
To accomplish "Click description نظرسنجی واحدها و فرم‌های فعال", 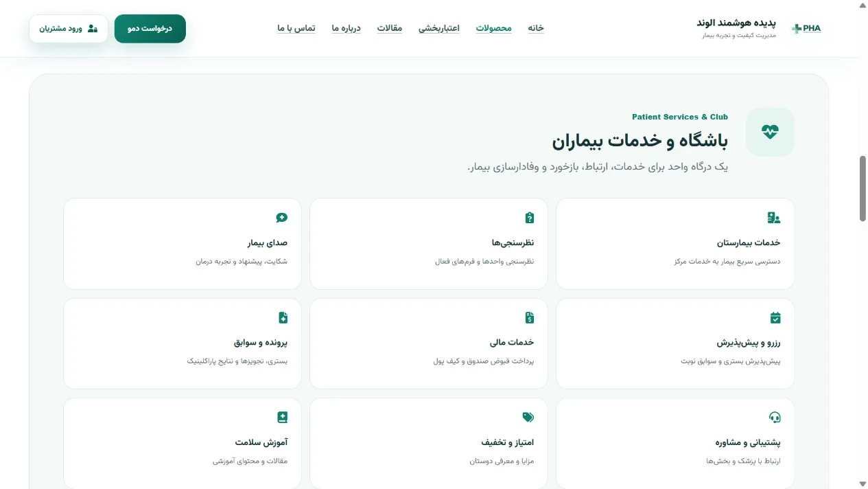I will pyautogui.click(x=484, y=262).
